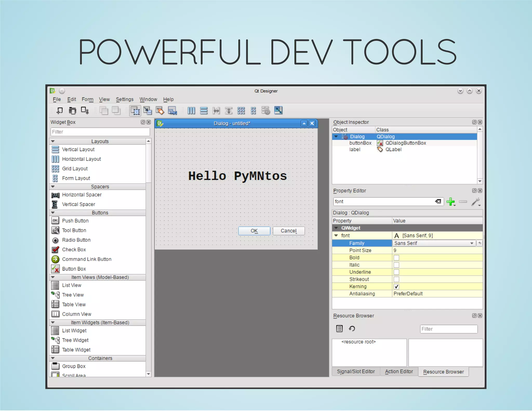Click the Edit Resources icon
Image resolution: width=532 pixels, height=411 pixels.
pyautogui.click(x=339, y=329)
